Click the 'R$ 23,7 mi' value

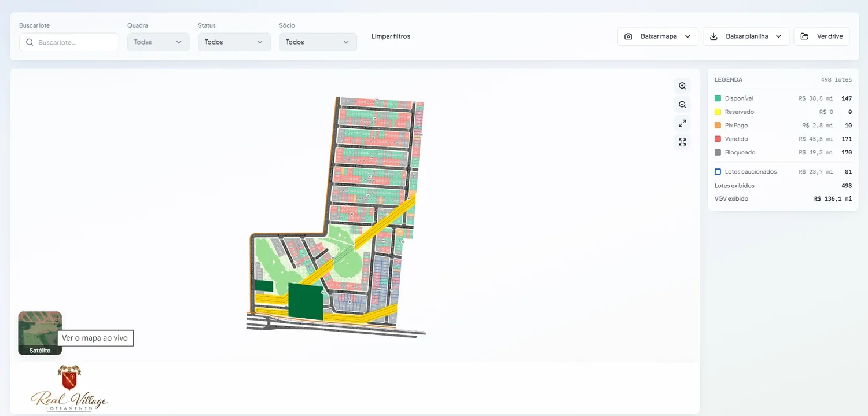816,172
